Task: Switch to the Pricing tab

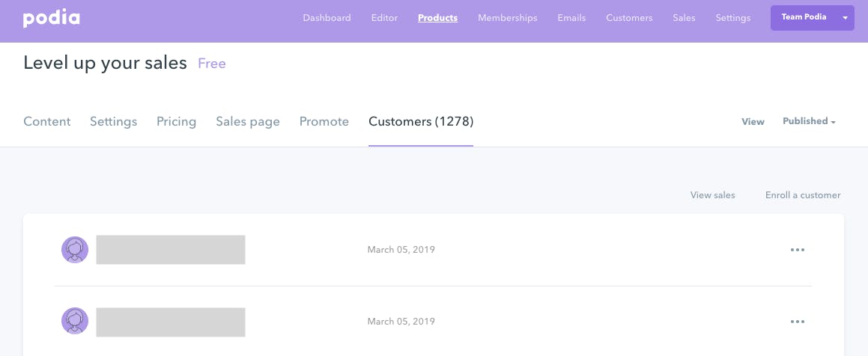Action: [x=176, y=122]
